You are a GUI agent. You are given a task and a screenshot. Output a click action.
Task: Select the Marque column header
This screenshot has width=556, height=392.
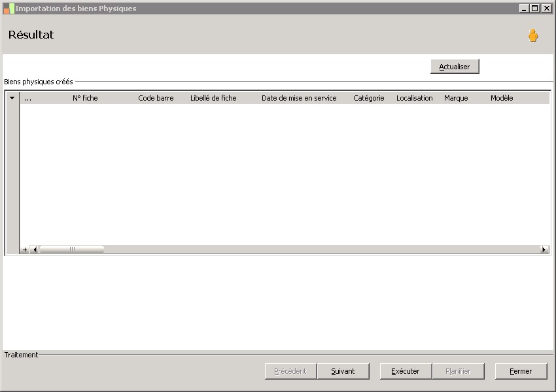click(456, 98)
